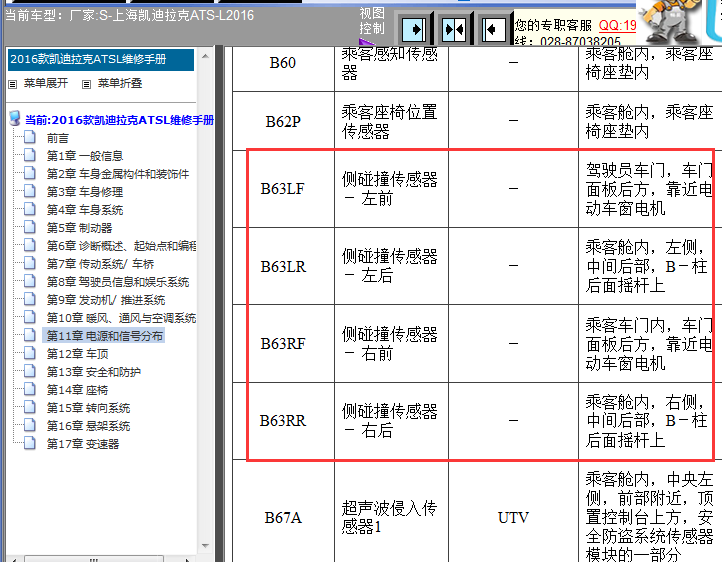The width and height of the screenshot is (722, 562).
Task: Open 第8章 驾驶员信息和娱乐系统
Action: [x=118, y=282]
